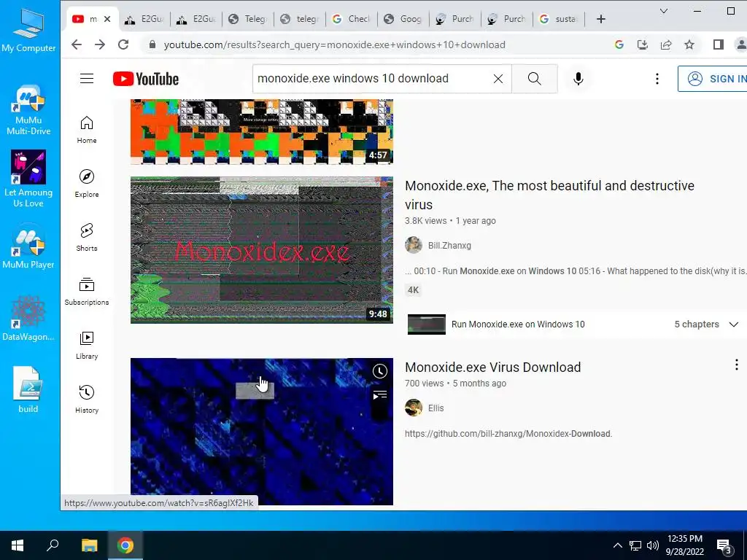The width and height of the screenshot is (747, 560).
Task: Select the My Computer desktop icon
Action: pos(28,31)
